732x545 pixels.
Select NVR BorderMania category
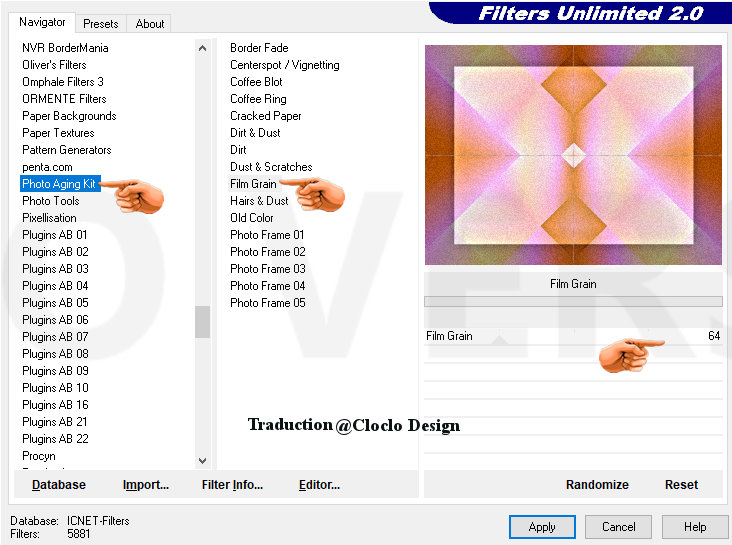[x=65, y=48]
